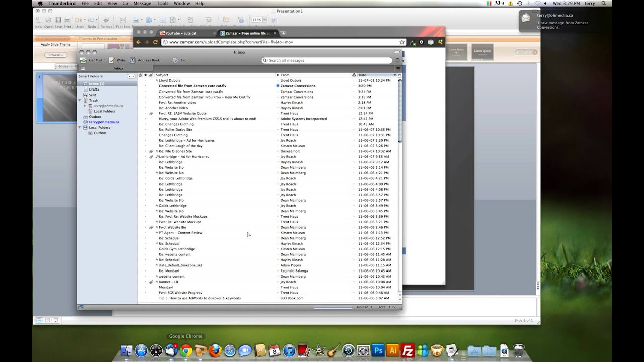Screen dimensions: 644x362
Task: Toggle star on 'Converted file from Zamzar: cute cat.flv' bold row
Action: click(146, 86)
